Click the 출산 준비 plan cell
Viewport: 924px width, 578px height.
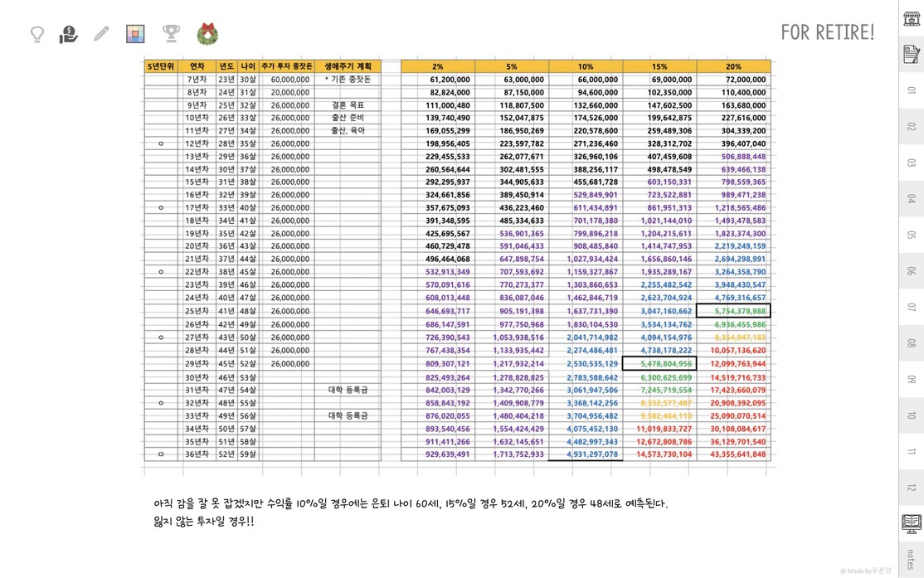pos(348,118)
